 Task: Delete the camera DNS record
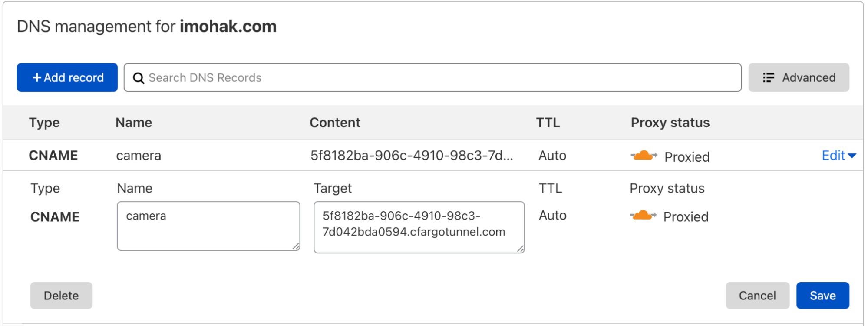click(x=61, y=296)
